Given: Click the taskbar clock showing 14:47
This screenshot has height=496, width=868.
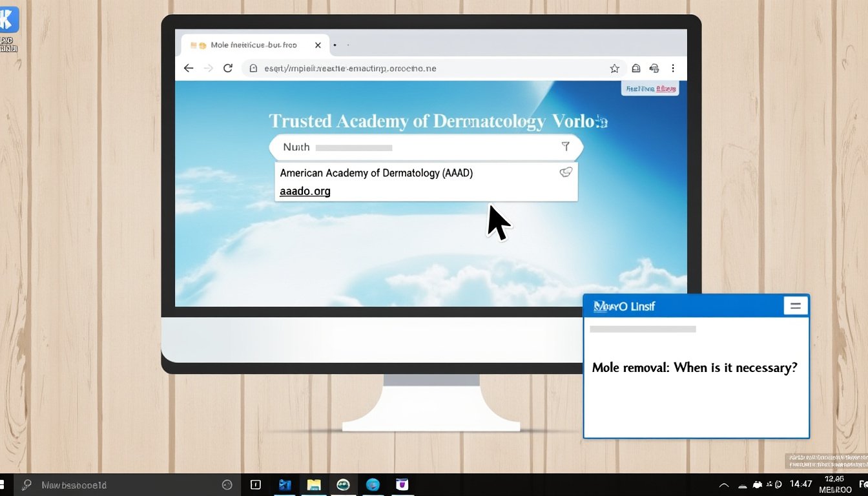Looking at the screenshot, I should (801, 484).
